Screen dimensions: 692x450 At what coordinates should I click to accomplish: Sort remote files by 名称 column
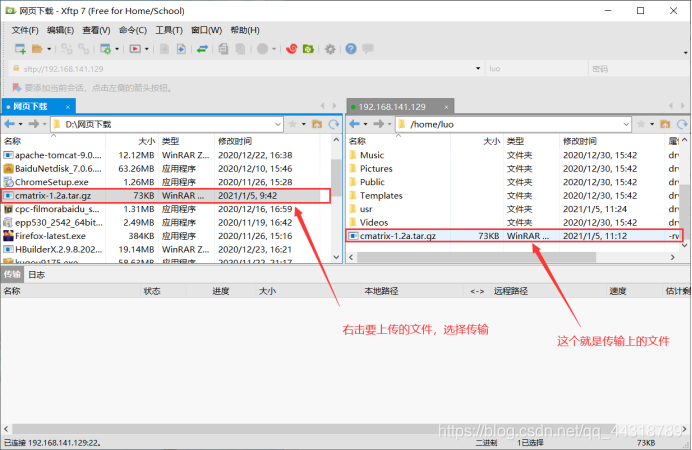[x=398, y=141]
